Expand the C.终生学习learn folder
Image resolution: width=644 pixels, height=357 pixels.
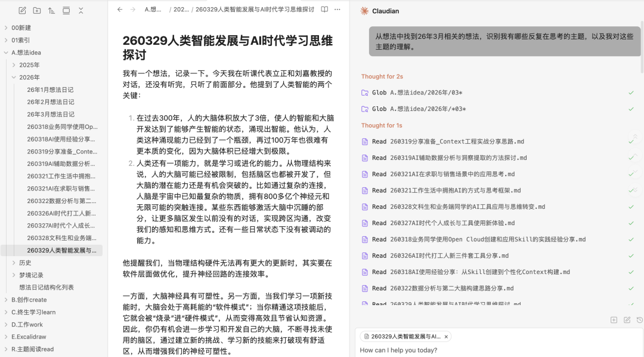coord(6,312)
